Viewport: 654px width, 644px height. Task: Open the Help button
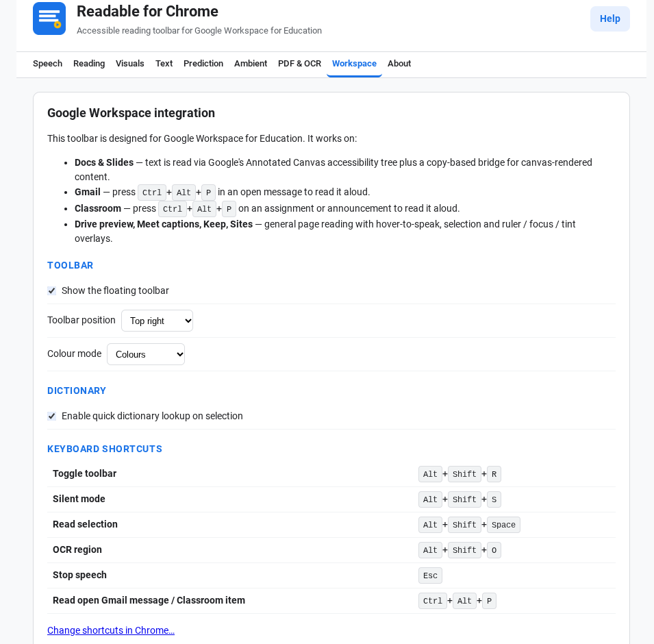[609, 18]
